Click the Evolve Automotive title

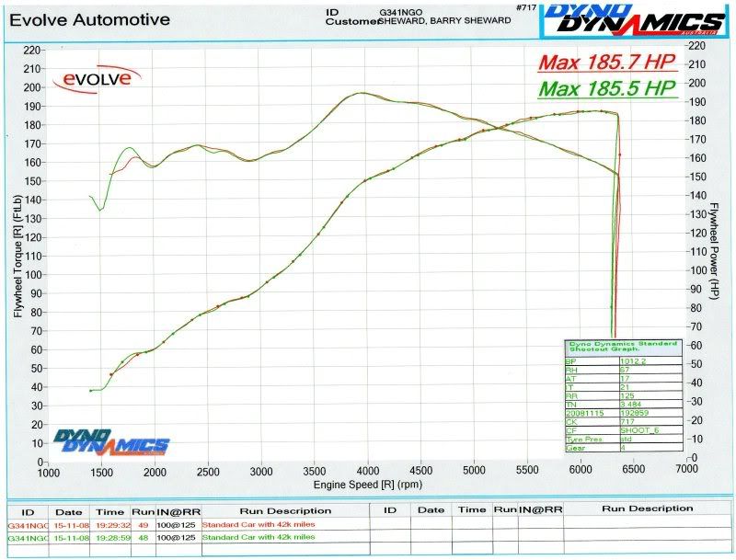click(x=90, y=19)
